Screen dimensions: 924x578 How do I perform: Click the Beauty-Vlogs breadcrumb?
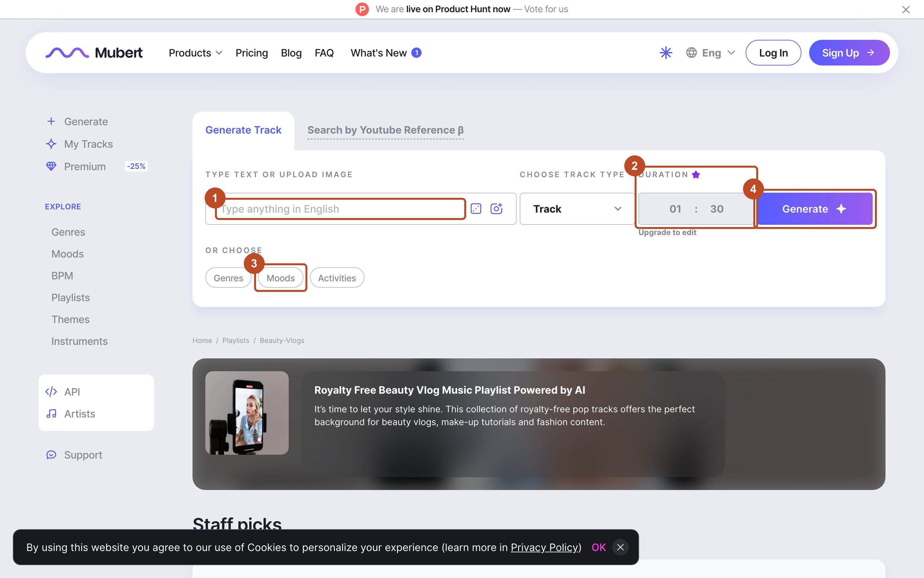click(282, 340)
